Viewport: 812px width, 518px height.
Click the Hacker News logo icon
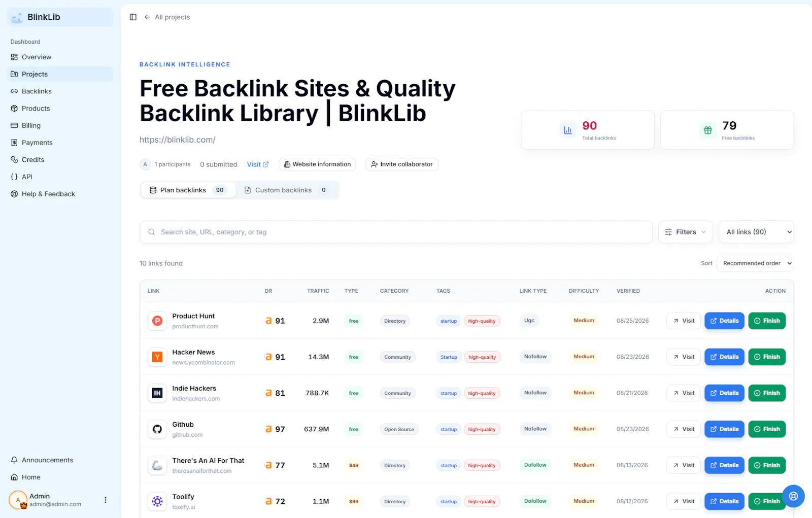[157, 357]
